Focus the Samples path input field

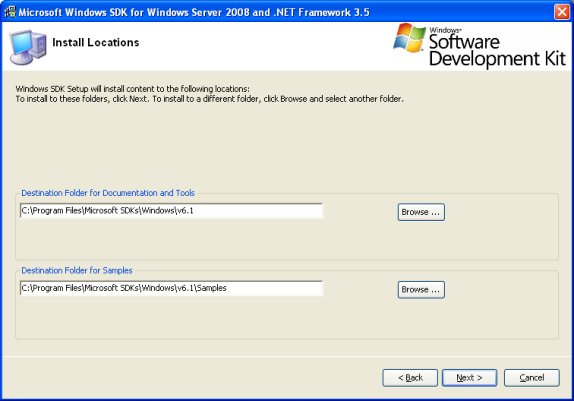click(171, 288)
